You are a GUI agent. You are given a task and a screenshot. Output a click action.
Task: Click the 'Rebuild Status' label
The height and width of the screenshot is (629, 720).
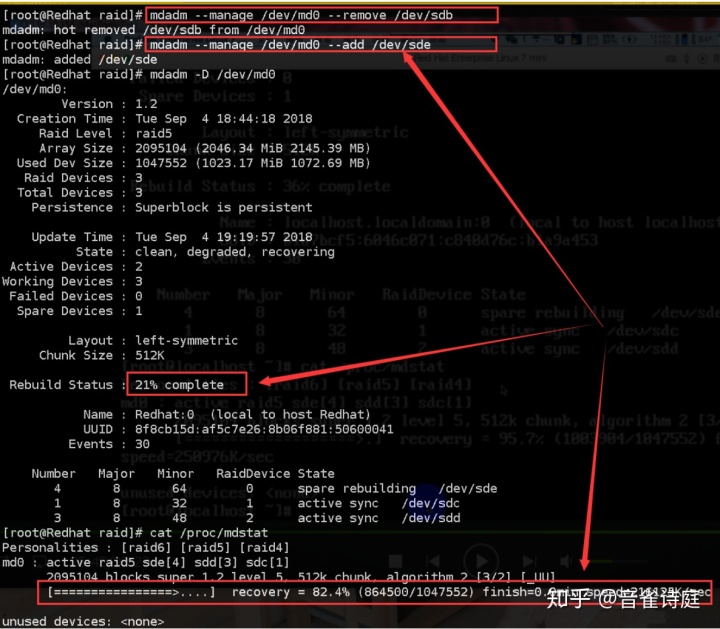pos(61,385)
